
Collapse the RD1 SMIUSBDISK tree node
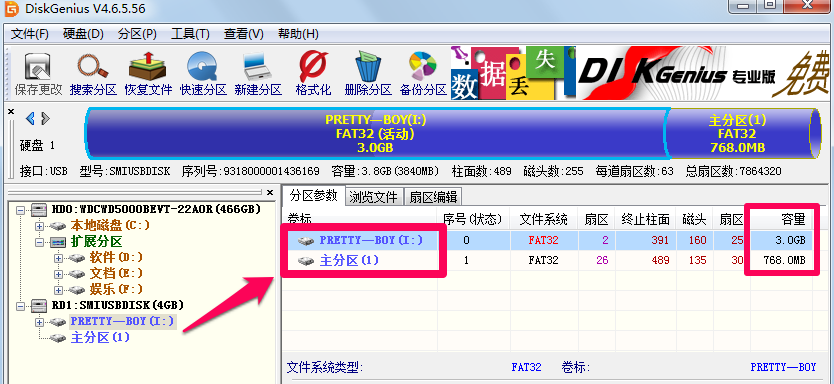click(x=21, y=306)
